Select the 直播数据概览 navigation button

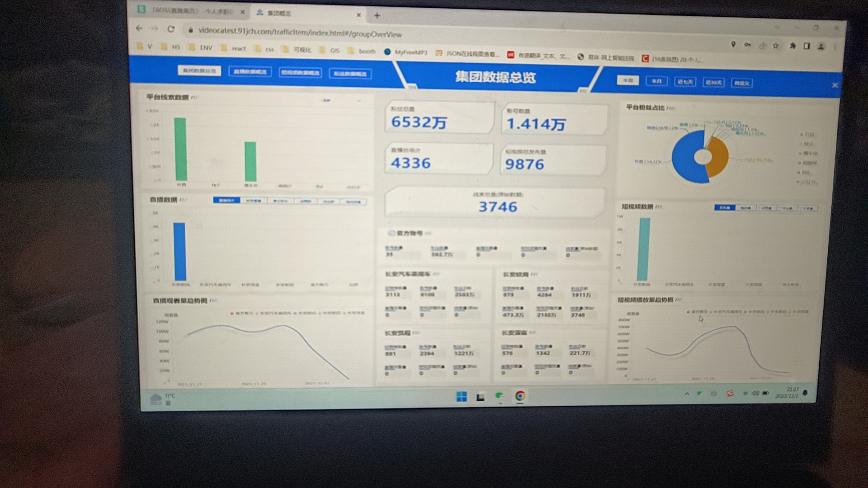click(x=250, y=71)
